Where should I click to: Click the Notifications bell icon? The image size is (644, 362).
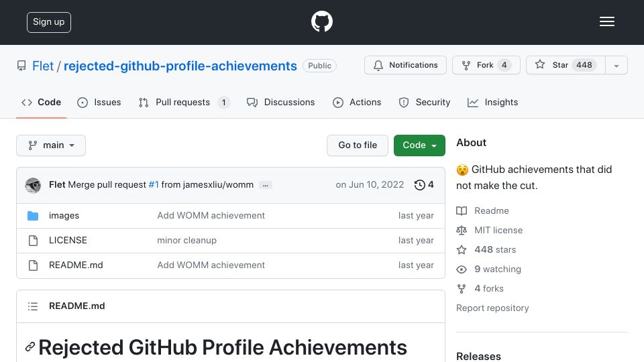[x=378, y=65]
